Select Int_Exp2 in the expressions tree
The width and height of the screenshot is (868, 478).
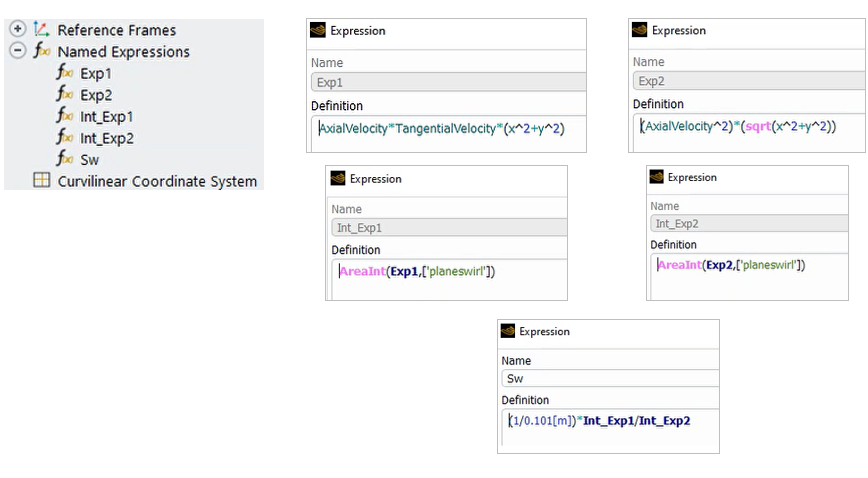(107, 138)
